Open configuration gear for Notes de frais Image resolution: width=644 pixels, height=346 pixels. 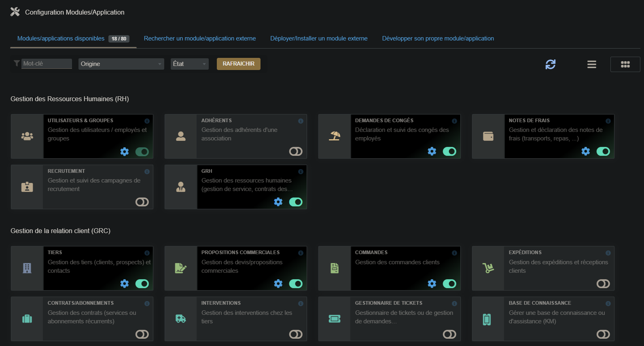click(x=585, y=151)
